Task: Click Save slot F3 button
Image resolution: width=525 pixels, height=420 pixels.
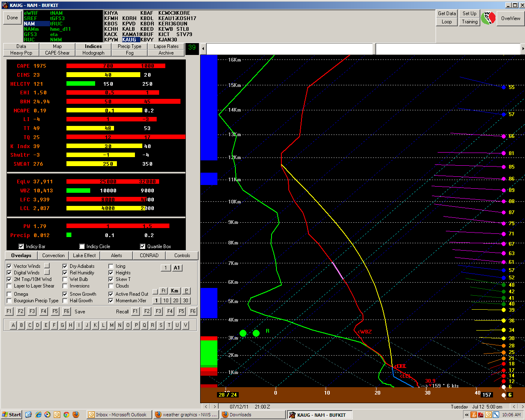Action: point(32,312)
